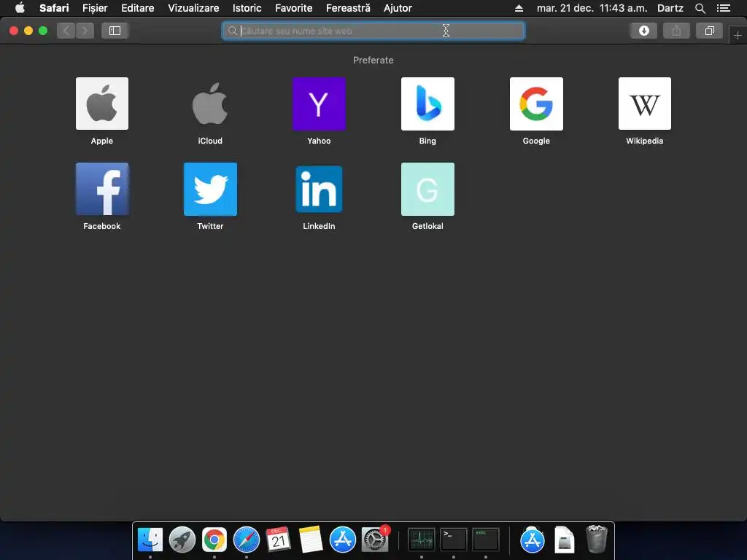Open the LinkedIn favorite tile
Image resolution: width=747 pixels, height=560 pixels.
click(x=319, y=189)
